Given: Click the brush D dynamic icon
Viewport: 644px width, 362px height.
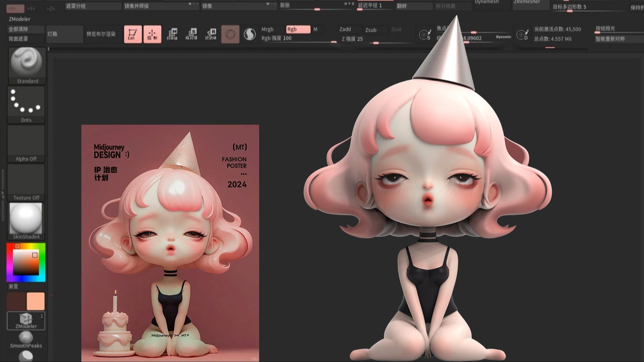Looking at the screenshot, I should click(522, 35).
